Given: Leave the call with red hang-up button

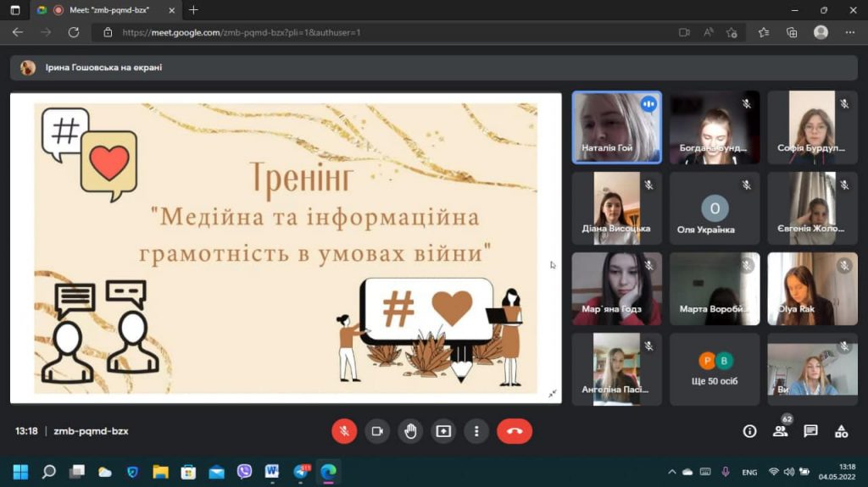Looking at the screenshot, I should [514, 431].
